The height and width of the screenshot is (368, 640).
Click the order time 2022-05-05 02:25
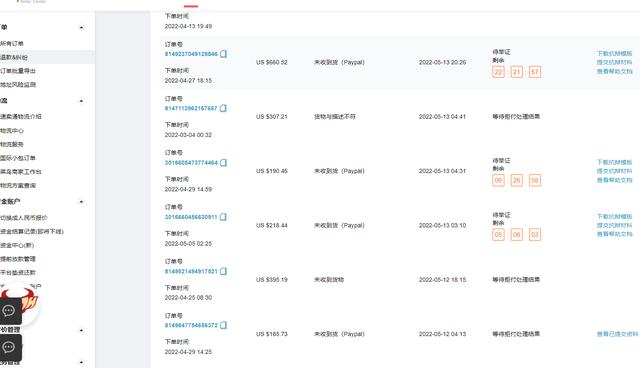(x=188, y=244)
